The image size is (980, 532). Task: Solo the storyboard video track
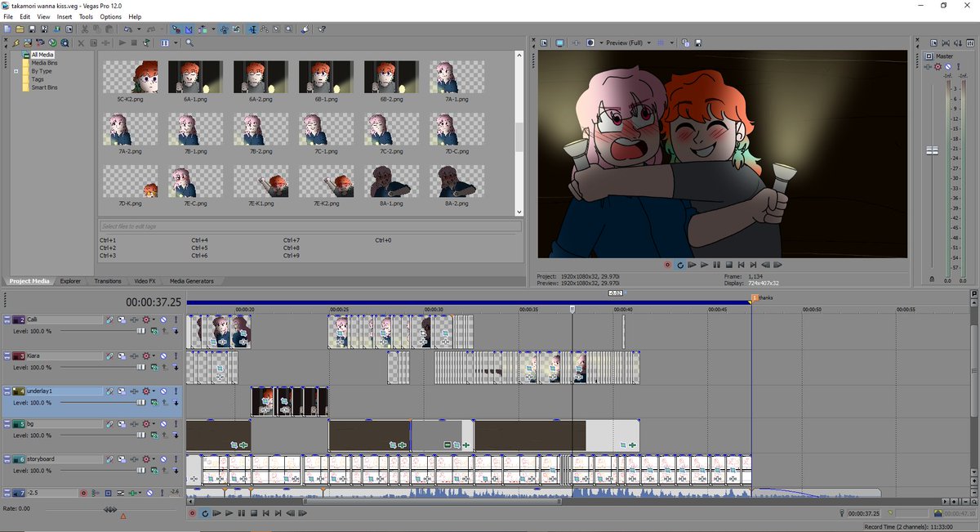tap(176, 459)
